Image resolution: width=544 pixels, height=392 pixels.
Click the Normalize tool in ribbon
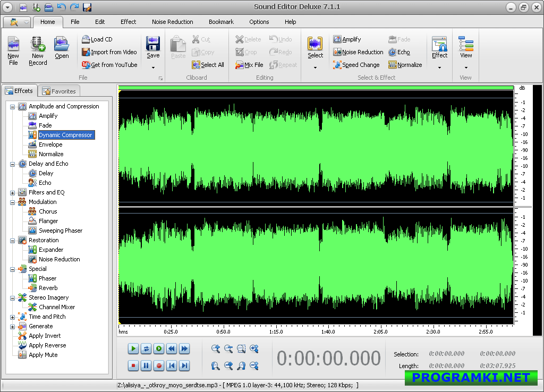405,65
